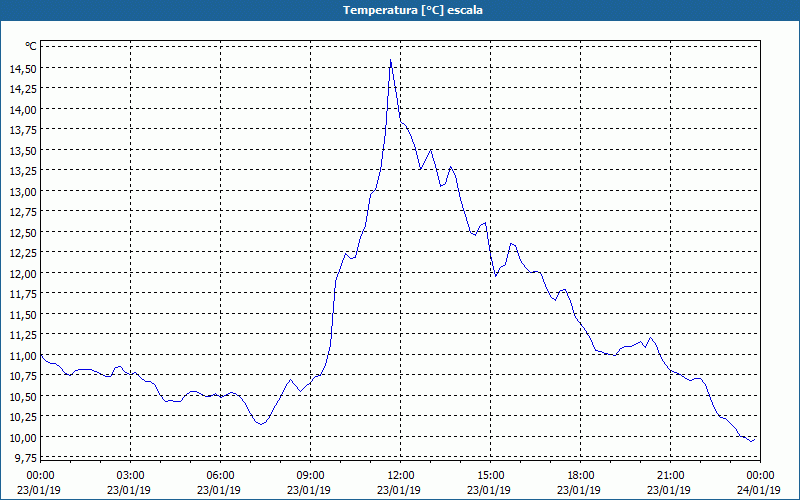
Task: Click the 10,00 y-axis value
Action: [x=23, y=438]
